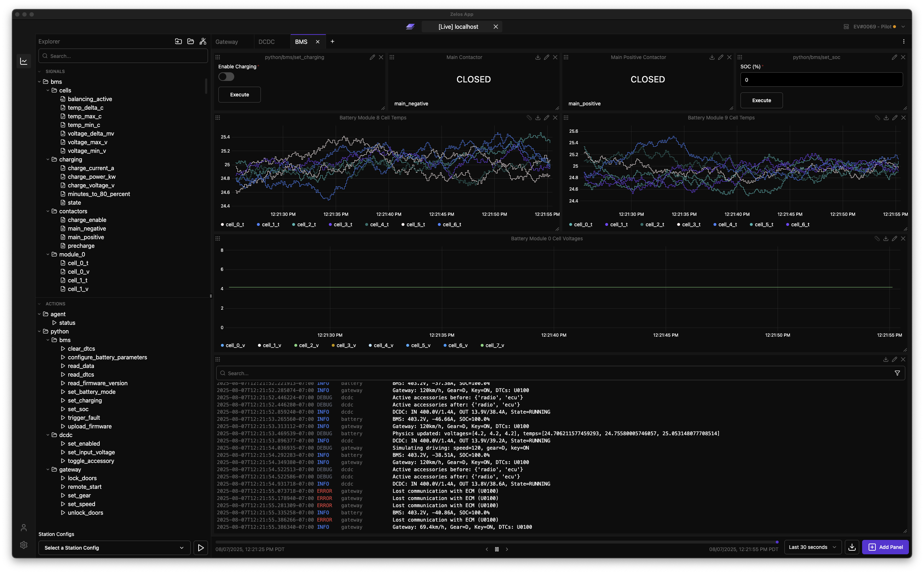Click the download button beside Add Panel
Viewport: 924px width, 573px height.
pos(852,547)
